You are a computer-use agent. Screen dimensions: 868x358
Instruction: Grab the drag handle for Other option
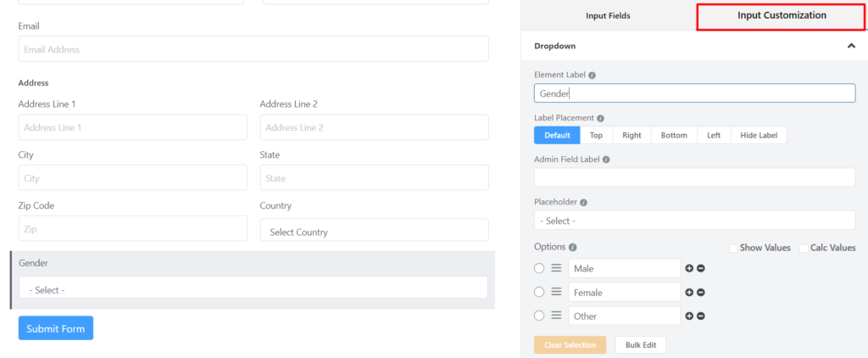[556, 316]
